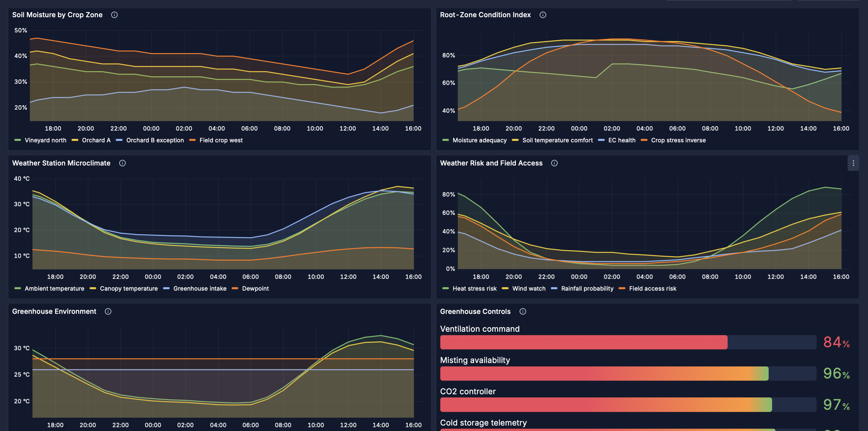
Task: Open info icon beside Weather Risk and Field Access
Action: 554,163
